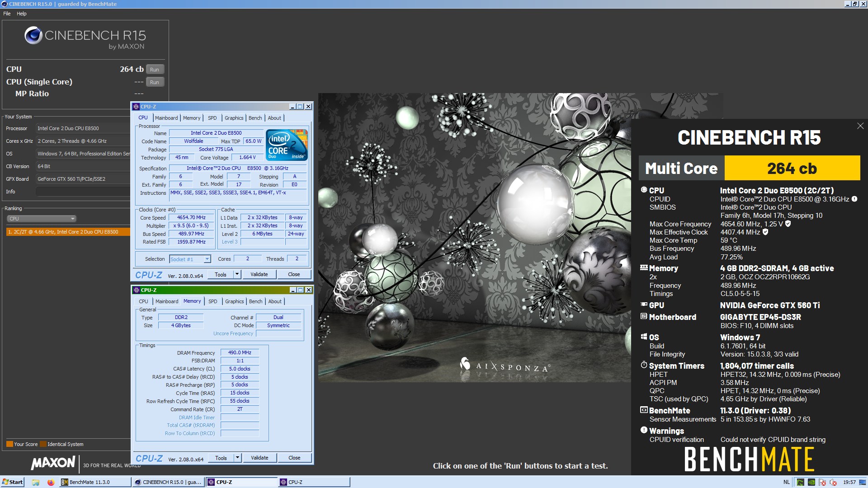The height and width of the screenshot is (488, 868).
Task: Click the BenchMate section icon
Action: pyautogui.click(x=644, y=410)
